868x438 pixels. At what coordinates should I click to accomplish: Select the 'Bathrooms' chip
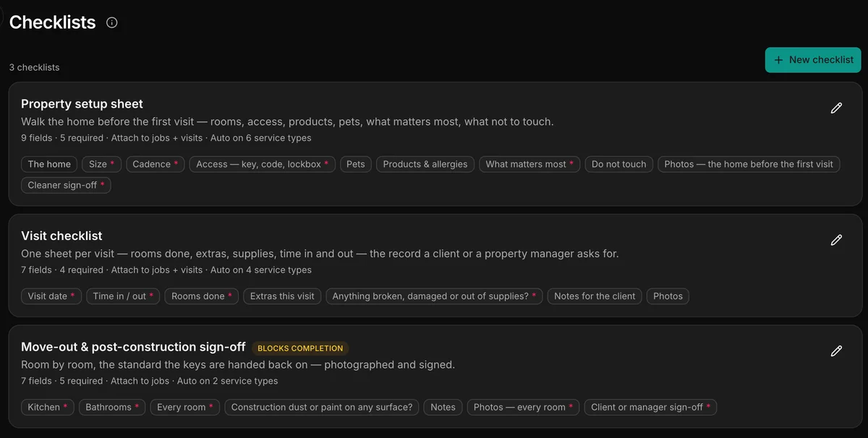coord(112,407)
